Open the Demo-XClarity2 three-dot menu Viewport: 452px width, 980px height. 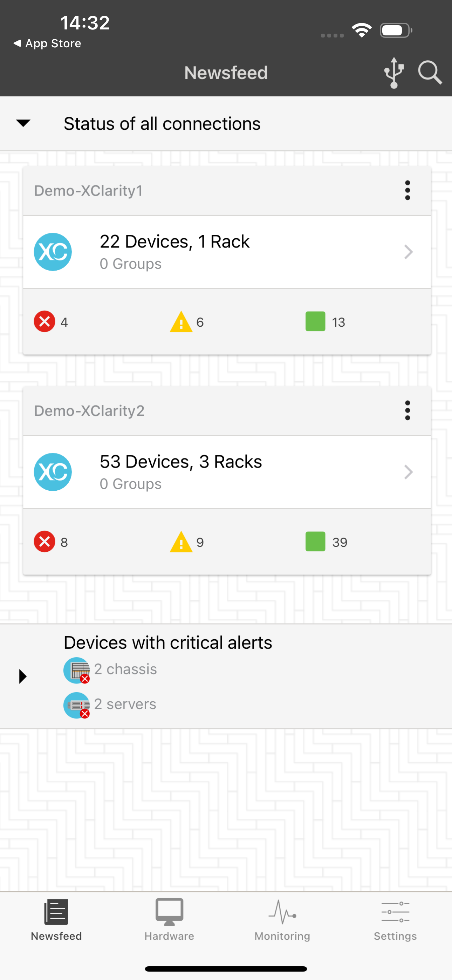point(408,410)
